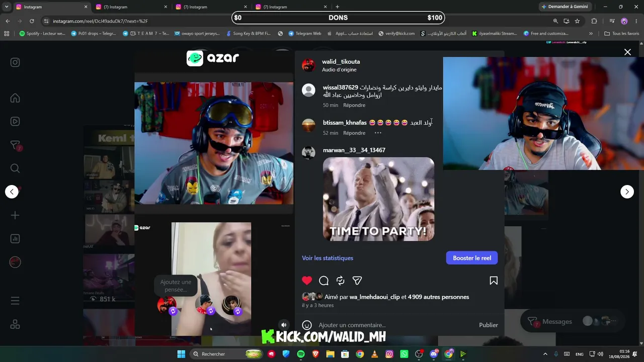Save the reel with the bookmark icon

click(x=494, y=281)
